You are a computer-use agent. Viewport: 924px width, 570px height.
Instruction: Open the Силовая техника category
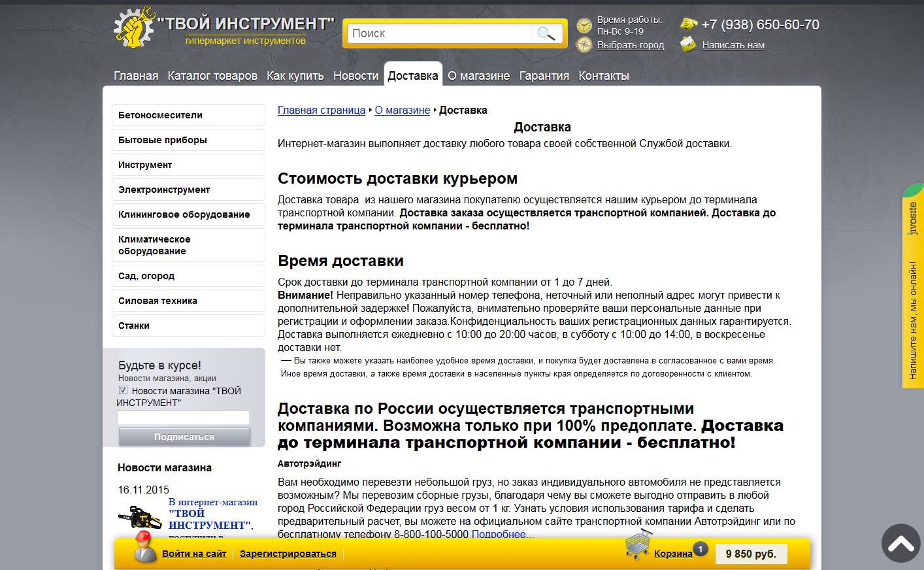tap(188, 301)
